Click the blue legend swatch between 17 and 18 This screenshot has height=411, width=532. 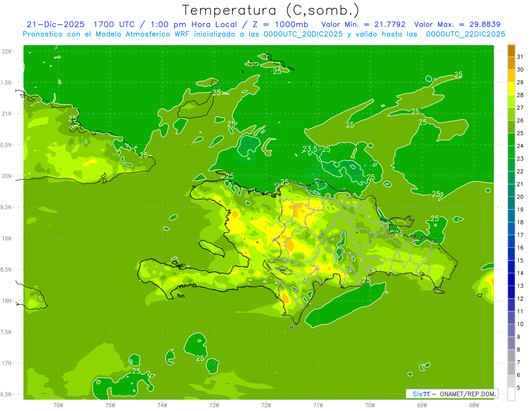511,229
